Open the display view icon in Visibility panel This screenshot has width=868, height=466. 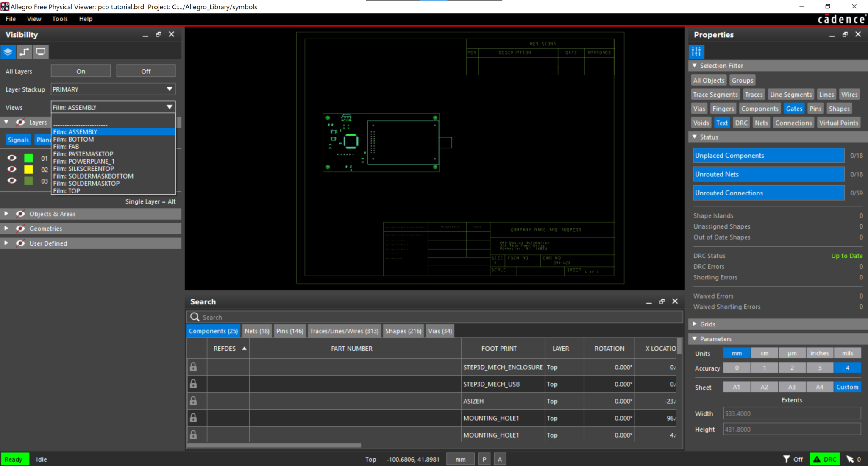pos(40,52)
